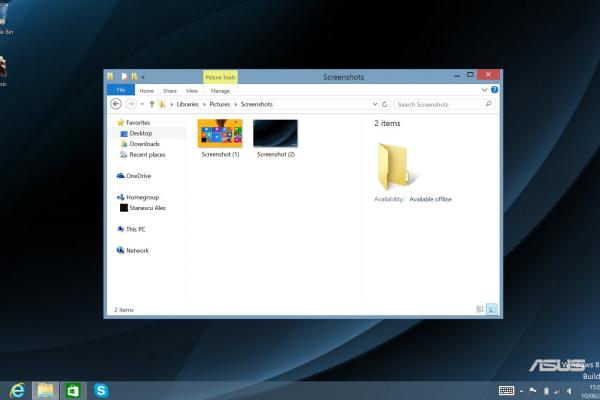
Task: Expand the ribbon with the chevron
Action: 484,90
